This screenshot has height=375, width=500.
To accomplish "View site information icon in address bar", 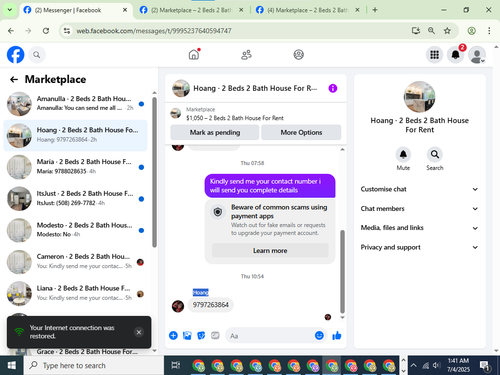I will click(x=67, y=31).
